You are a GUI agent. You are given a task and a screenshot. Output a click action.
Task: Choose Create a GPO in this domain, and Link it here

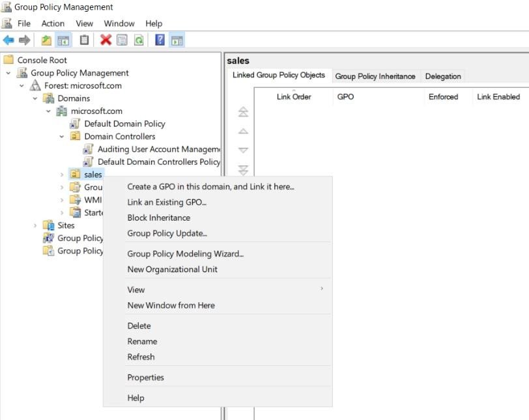click(218, 187)
